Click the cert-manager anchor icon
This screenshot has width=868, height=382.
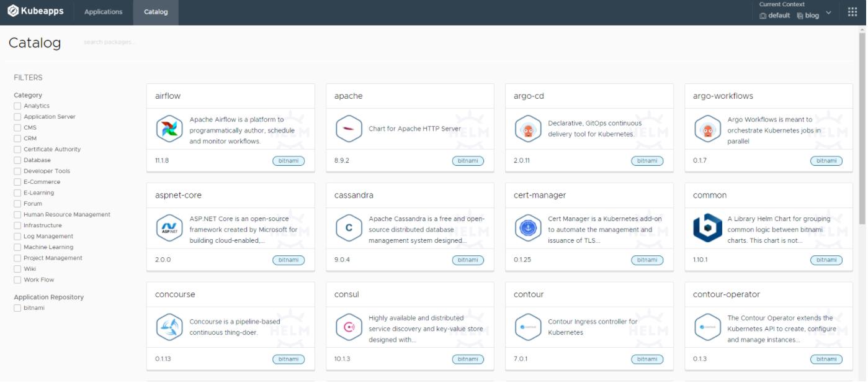point(528,229)
